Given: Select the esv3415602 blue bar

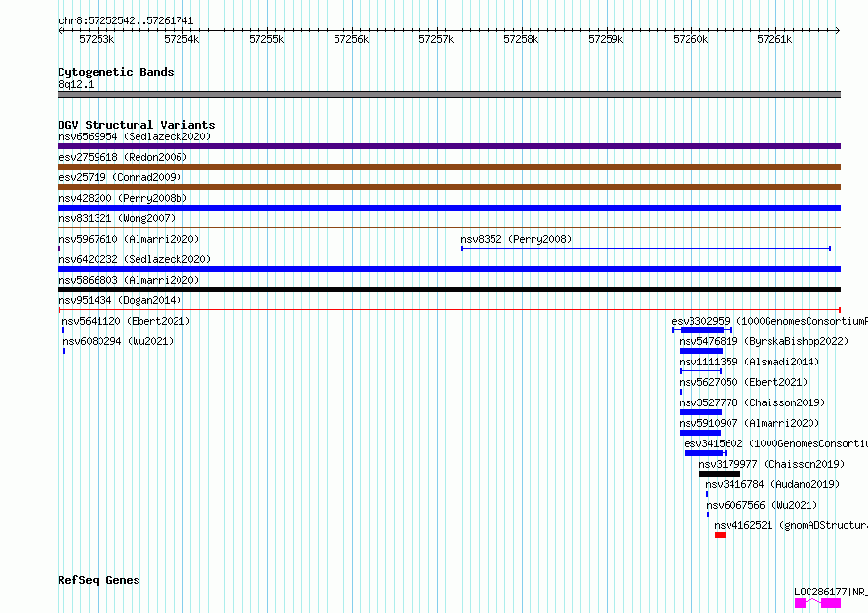Looking at the screenshot, I should tap(705, 453).
